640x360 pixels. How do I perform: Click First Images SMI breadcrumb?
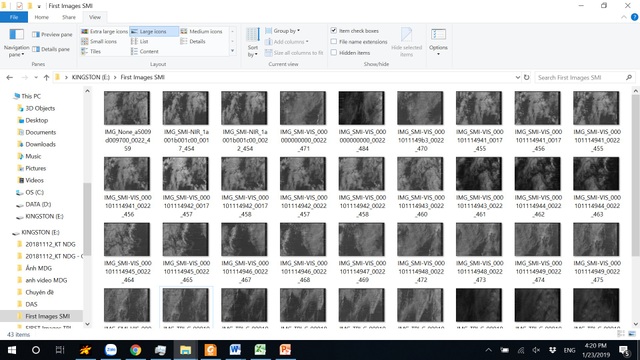pos(142,78)
